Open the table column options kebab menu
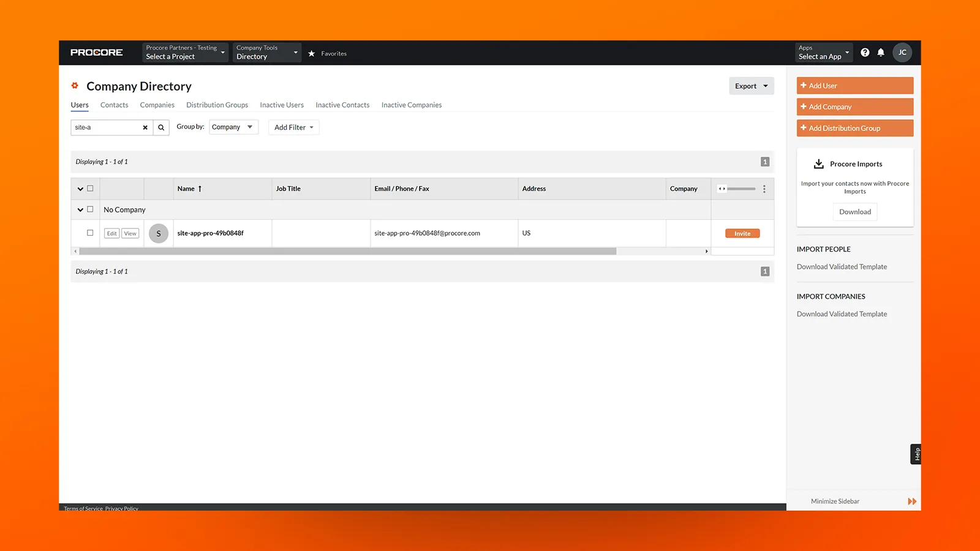 764,189
